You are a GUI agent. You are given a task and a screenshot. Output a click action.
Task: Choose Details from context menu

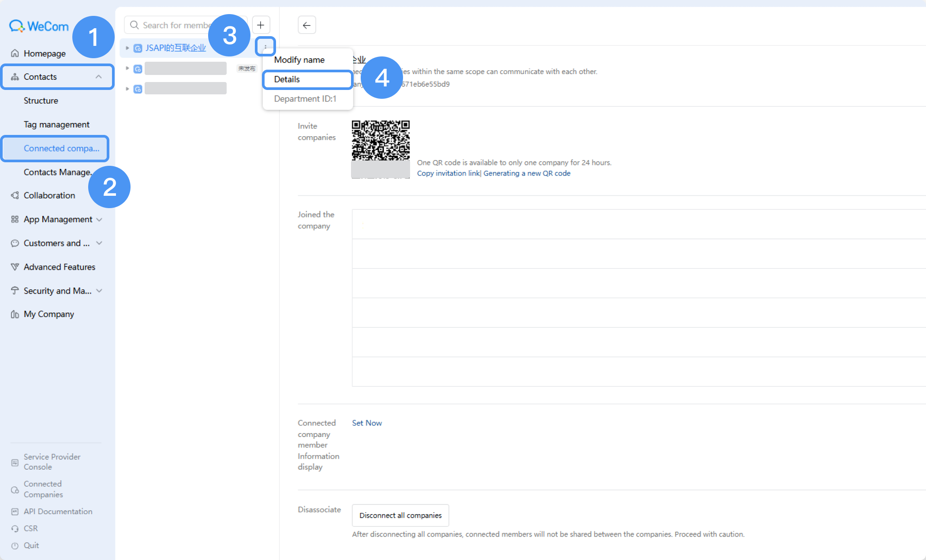(307, 79)
